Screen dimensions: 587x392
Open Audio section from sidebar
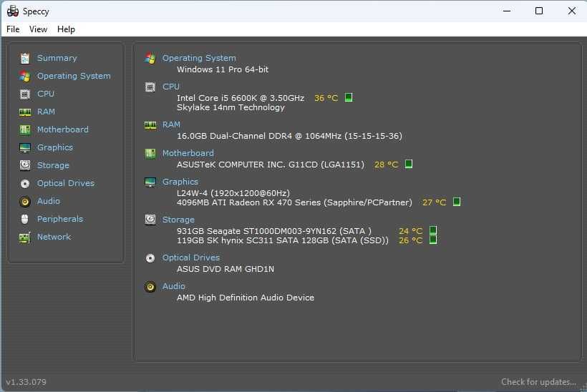coord(49,201)
